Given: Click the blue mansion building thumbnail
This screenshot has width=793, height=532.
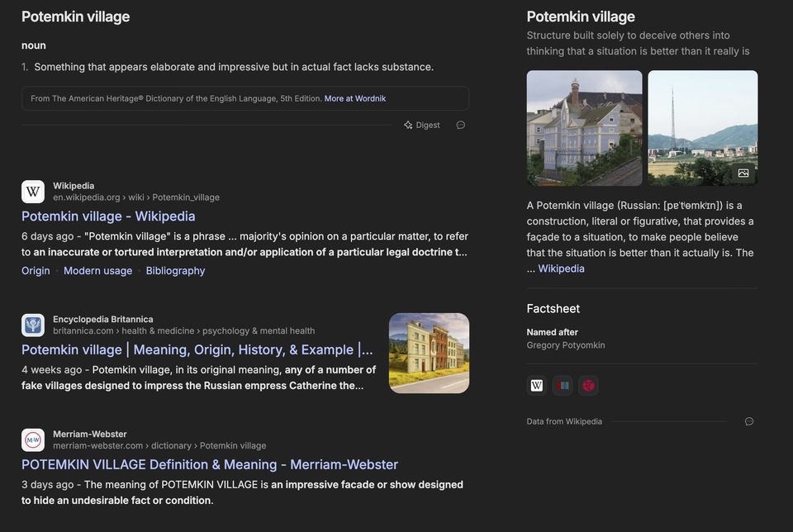Looking at the screenshot, I should pos(584,128).
